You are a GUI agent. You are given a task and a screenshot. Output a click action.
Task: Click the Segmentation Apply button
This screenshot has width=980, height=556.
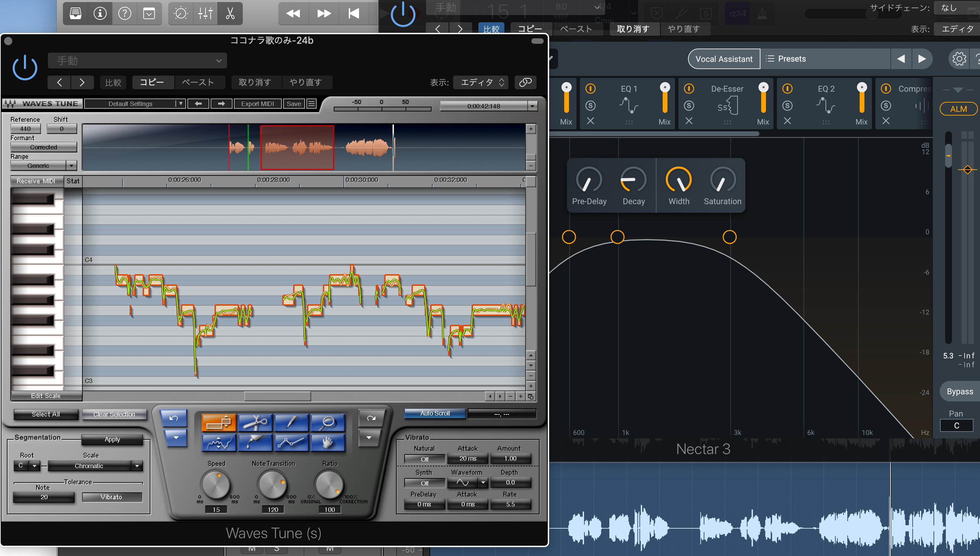point(112,439)
